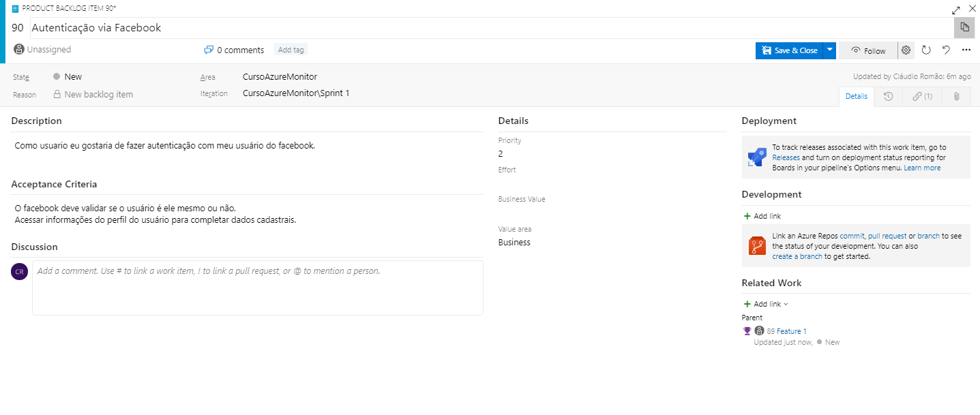Viewport: 980px width, 415px height.
Task: Open parent Feature 1 link
Action: pyautogui.click(x=791, y=331)
